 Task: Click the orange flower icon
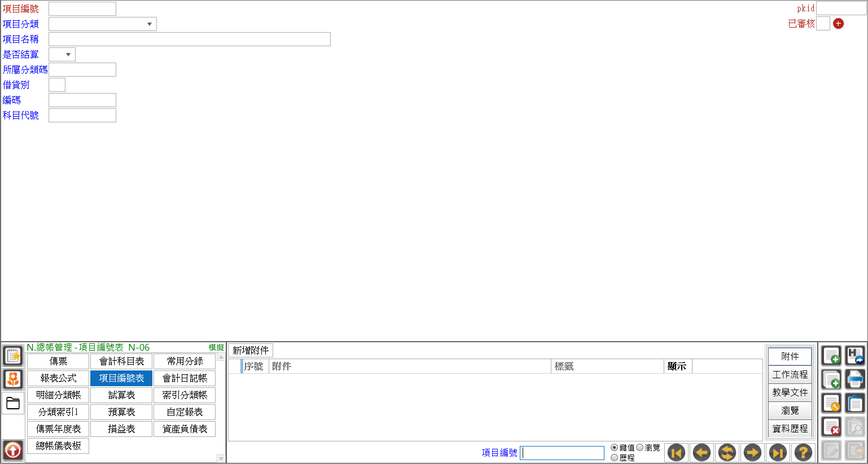[13, 379]
